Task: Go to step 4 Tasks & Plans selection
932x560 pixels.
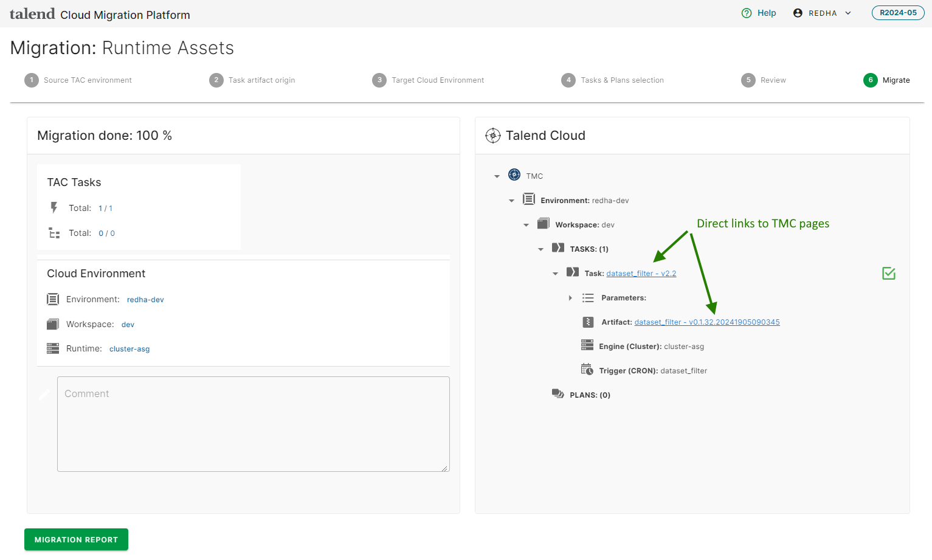Action: pyautogui.click(x=612, y=80)
